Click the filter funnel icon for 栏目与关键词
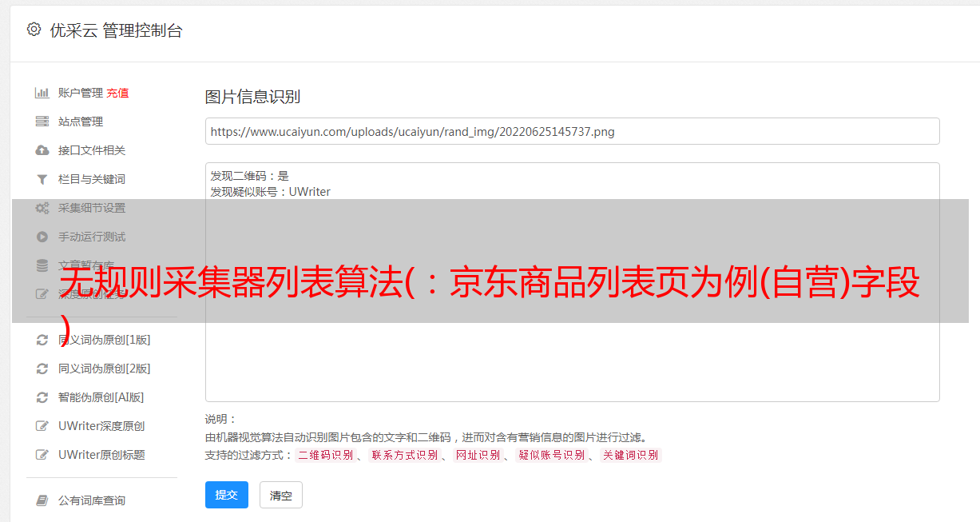 pos(42,179)
